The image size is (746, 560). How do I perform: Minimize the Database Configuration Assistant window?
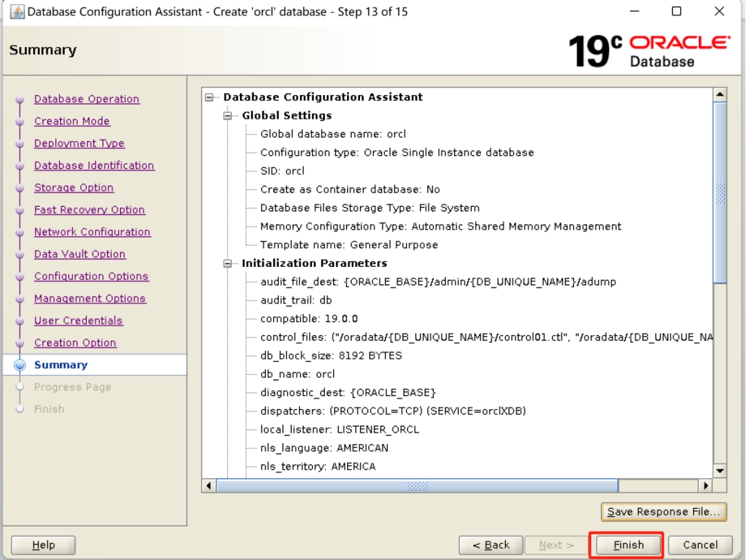click(x=634, y=11)
